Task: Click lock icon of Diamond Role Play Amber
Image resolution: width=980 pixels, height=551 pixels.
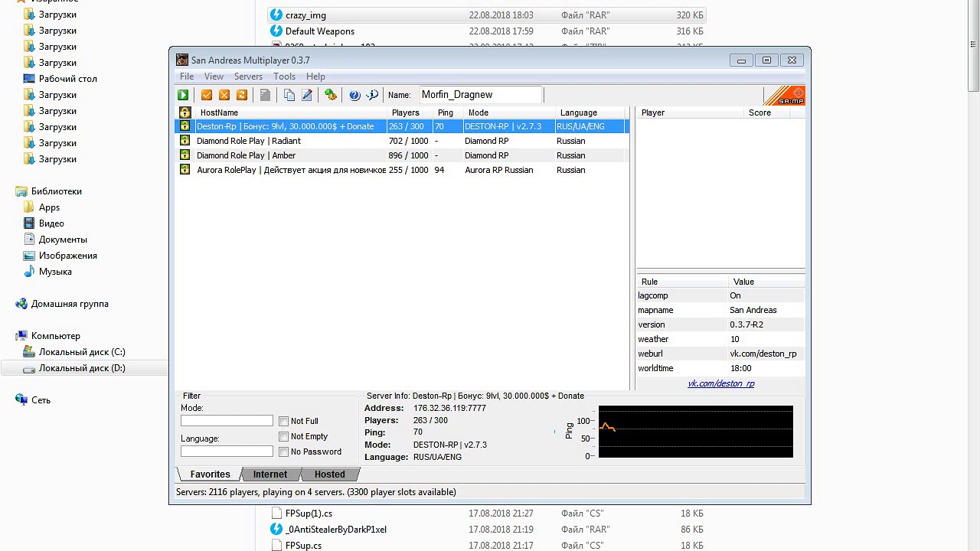Action: tap(185, 155)
